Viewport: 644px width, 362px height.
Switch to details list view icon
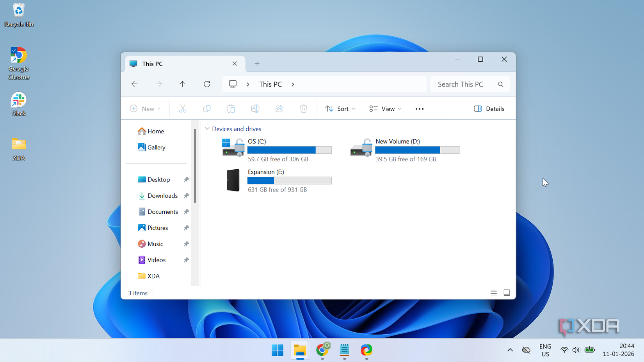494,293
